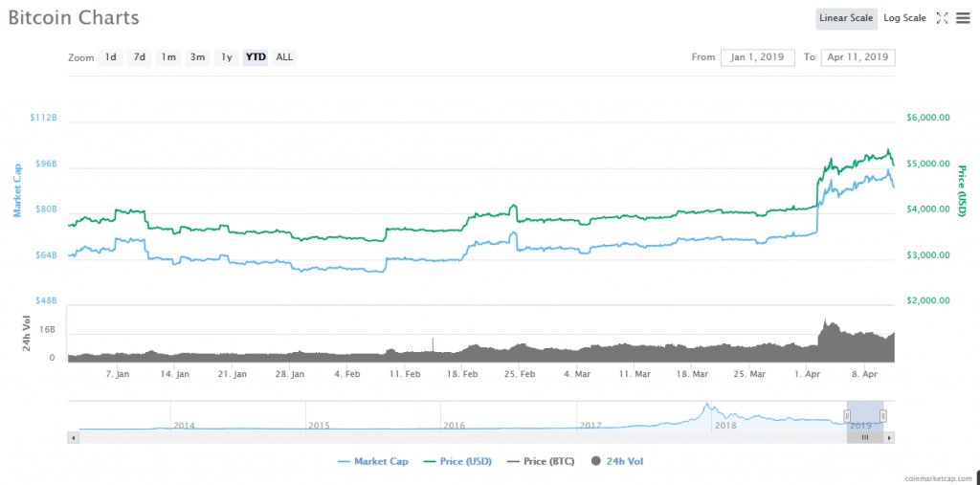Select the ALL zoom range
The height and width of the screenshot is (485, 980).
(x=284, y=57)
